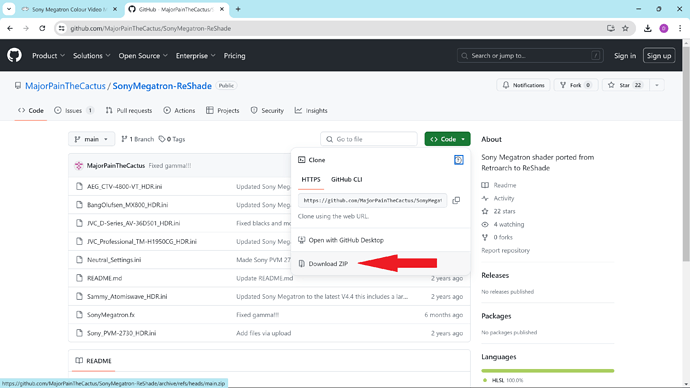
Task: Open the Projects tab
Action: tap(223, 110)
